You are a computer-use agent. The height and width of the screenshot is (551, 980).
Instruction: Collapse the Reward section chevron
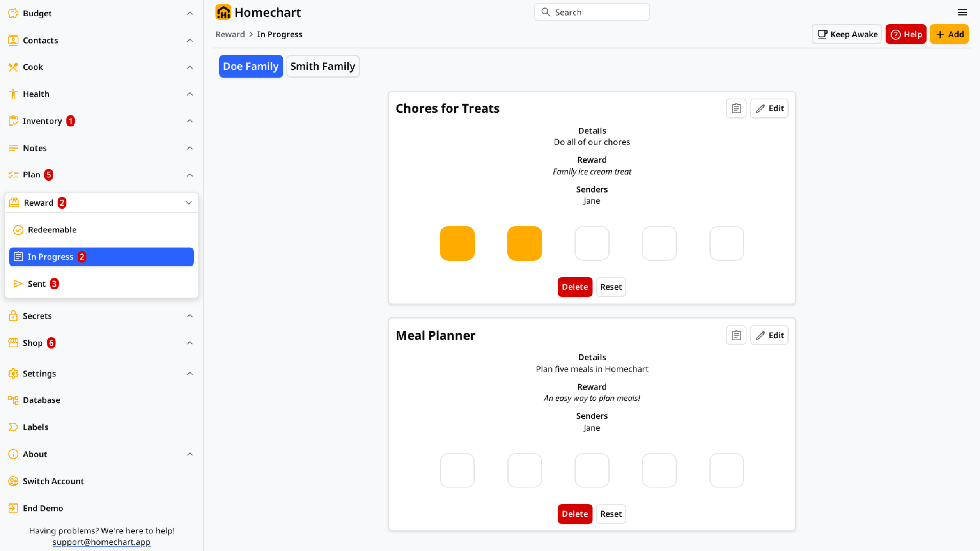pyautogui.click(x=189, y=203)
